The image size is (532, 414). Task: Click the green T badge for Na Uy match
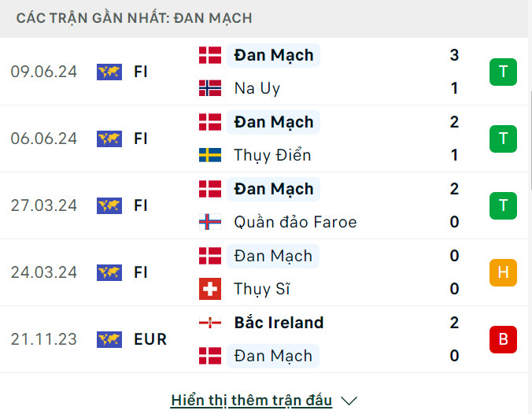point(503,72)
